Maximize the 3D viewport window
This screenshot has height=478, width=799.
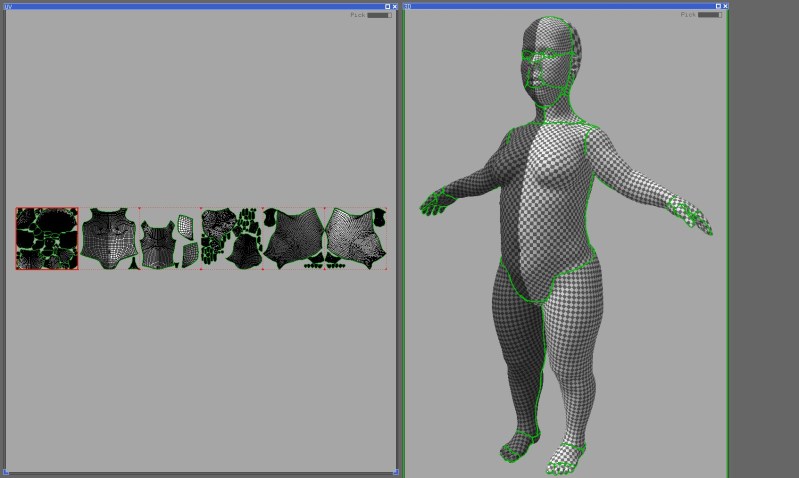pyautogui.click(x=717, y=6)
